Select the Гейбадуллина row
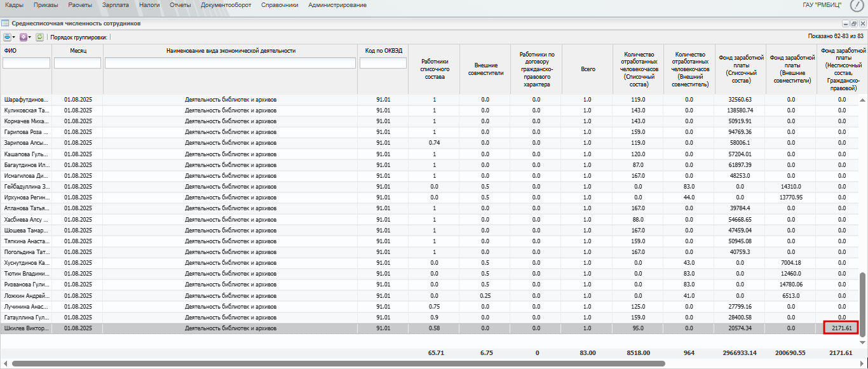Screen dimensions: 868x369 429,187
